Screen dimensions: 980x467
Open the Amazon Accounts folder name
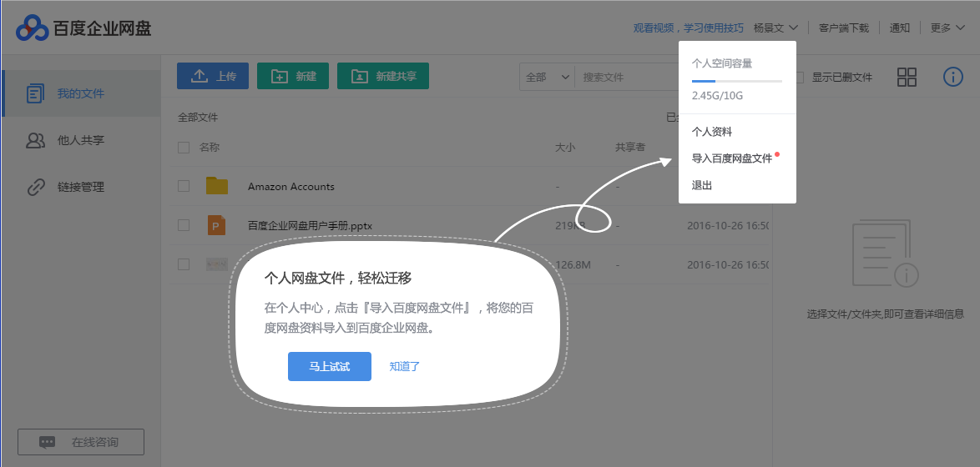(291, 186)
